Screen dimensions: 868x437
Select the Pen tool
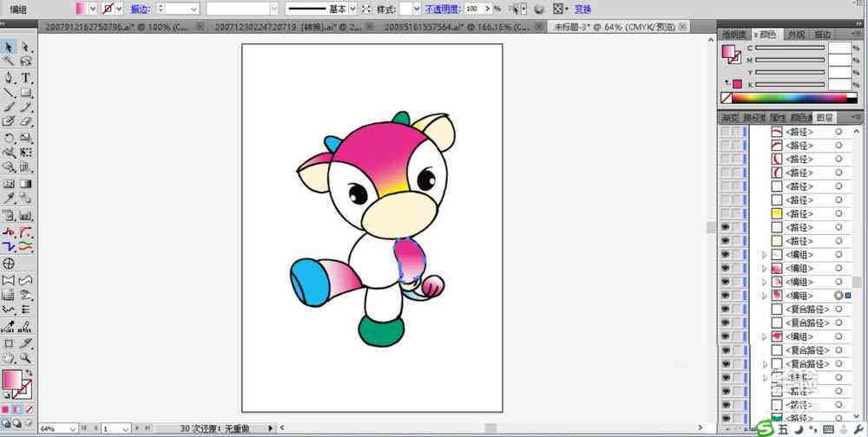tap(9, 78)
